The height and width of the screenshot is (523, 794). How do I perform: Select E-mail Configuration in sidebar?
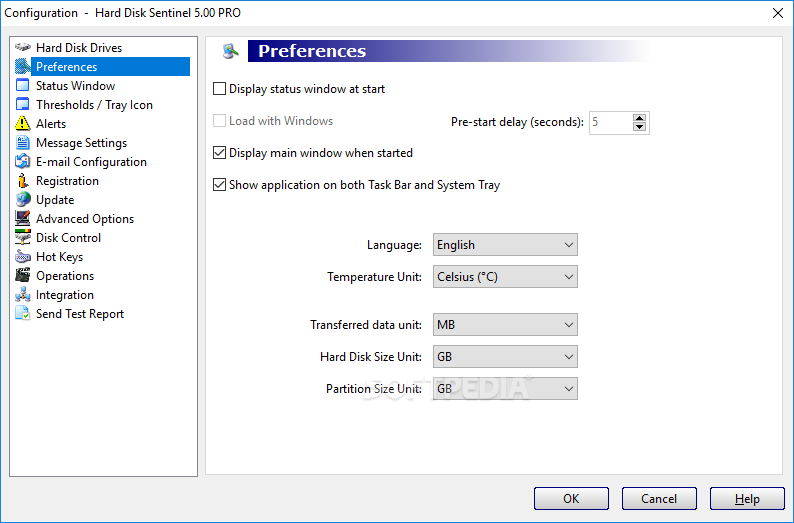91,162
